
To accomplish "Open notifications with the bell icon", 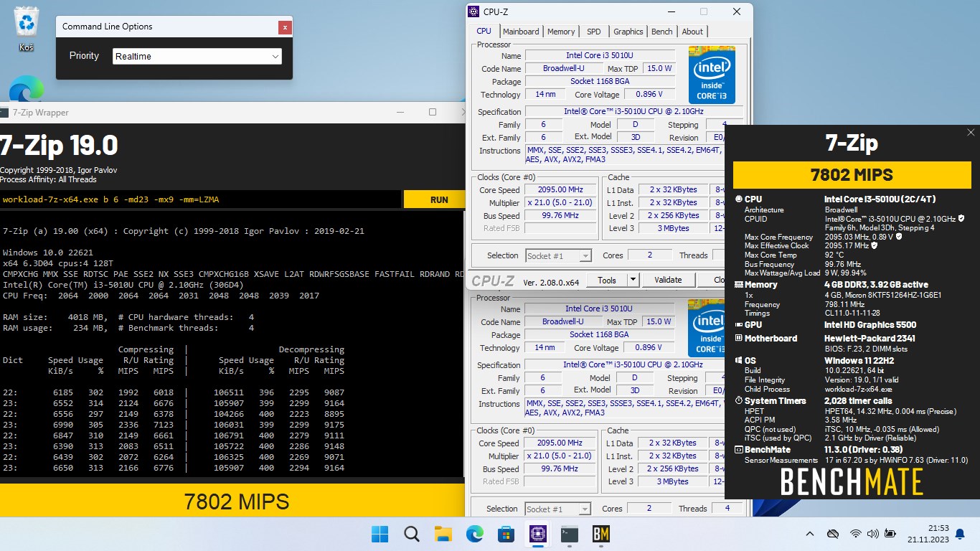I will [x=960, y=534].
